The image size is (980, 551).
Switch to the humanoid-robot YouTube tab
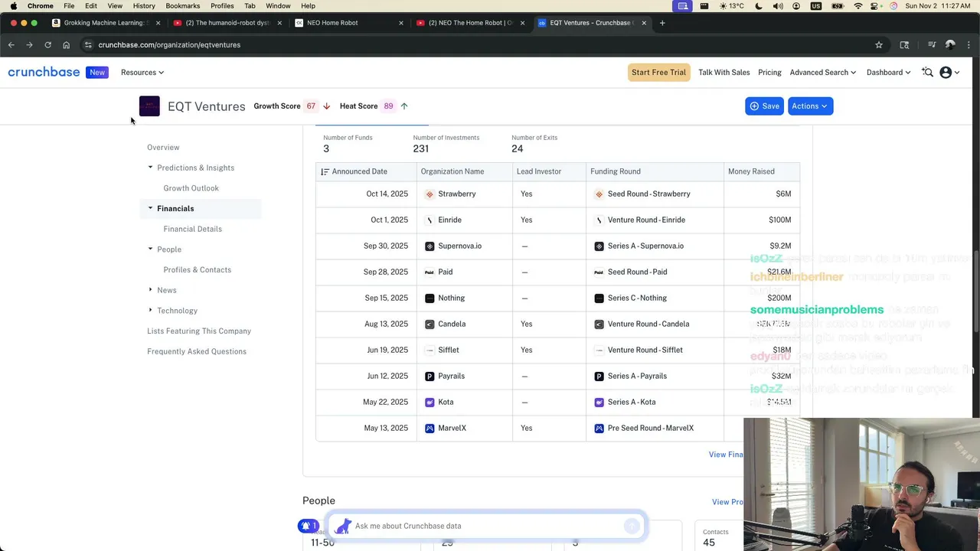point(227,23)
